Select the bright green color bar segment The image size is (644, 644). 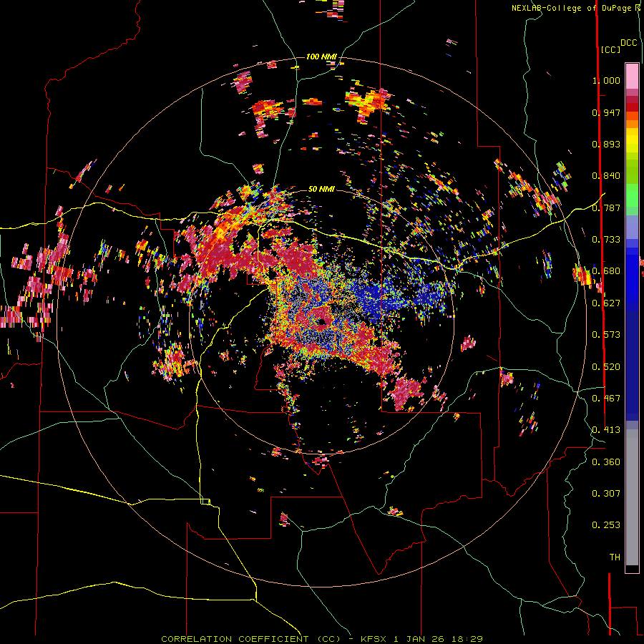[x=632, y=195]
